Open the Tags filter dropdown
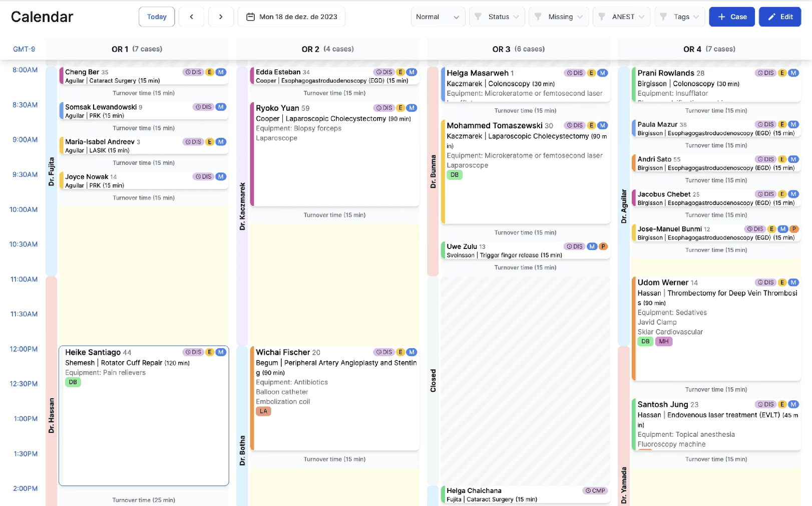 680,17
